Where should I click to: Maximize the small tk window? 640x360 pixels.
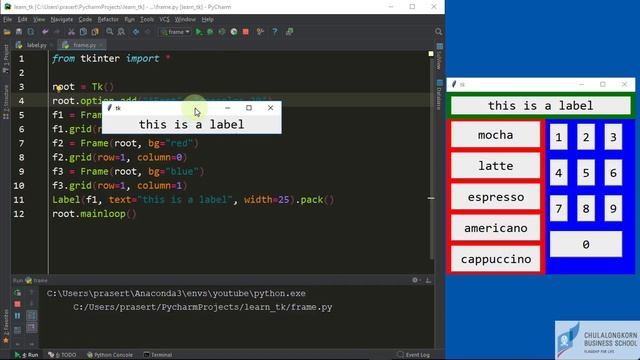click(249, 108)
